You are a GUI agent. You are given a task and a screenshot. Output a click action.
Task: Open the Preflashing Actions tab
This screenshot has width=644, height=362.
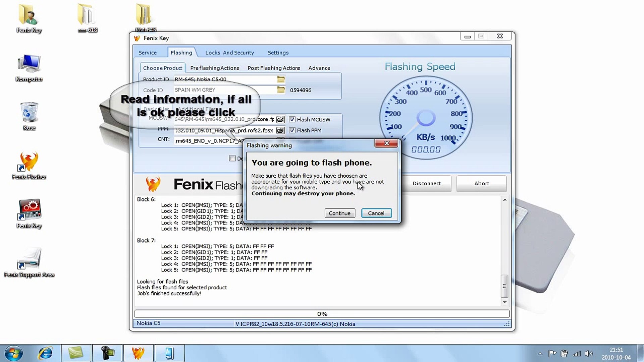(x=215, y=68)
